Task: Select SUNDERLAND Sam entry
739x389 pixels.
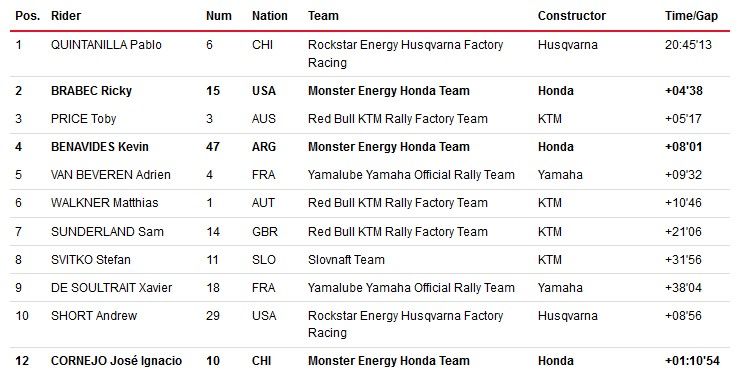Action: [x=107, y=232]
